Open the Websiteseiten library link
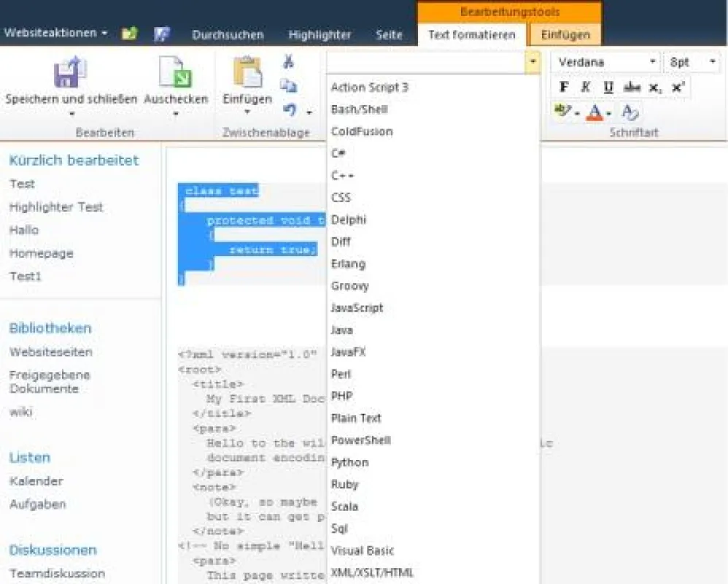Screen dimensions: 728x584 click(50, 352)
